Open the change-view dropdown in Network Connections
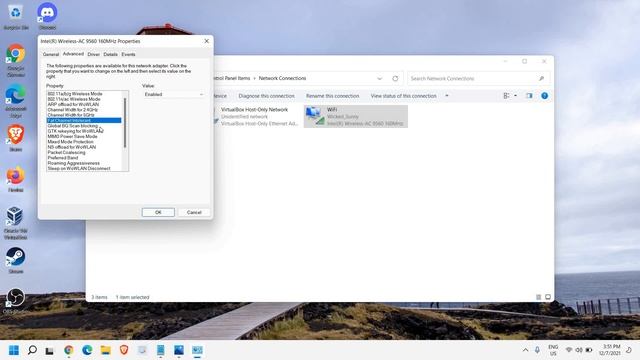The height and width of the screenshot is (360, 640). [x=516, y=96]
